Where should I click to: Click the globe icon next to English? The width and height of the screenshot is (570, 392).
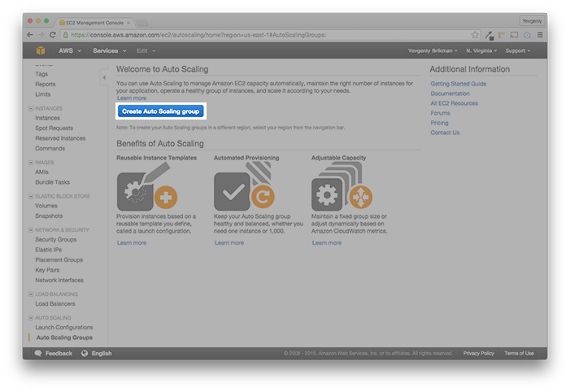pyautogui.click(x=85, y=353)
